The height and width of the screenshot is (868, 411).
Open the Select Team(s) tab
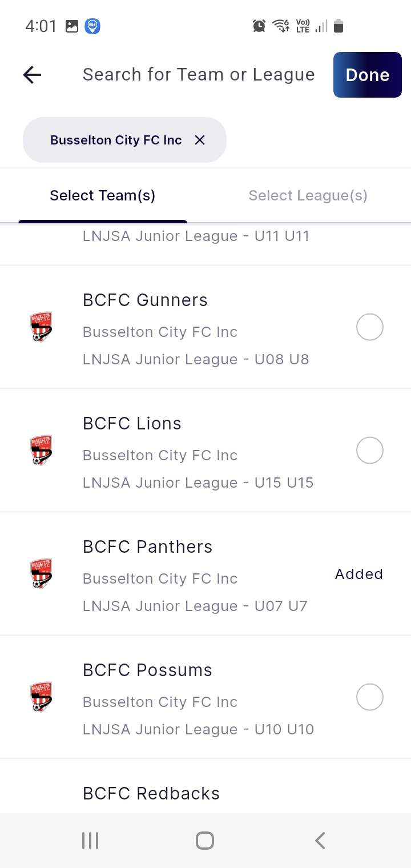coord(103,195)
